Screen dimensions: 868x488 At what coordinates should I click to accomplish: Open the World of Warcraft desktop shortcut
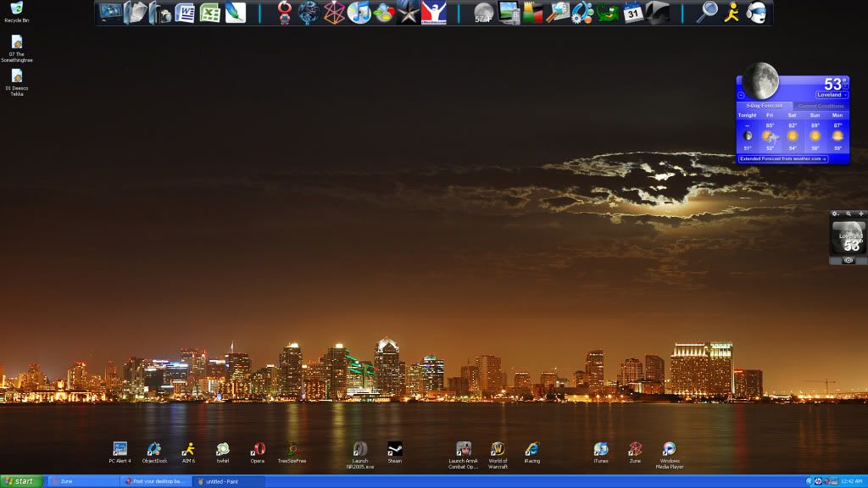(x=498, y=449)
